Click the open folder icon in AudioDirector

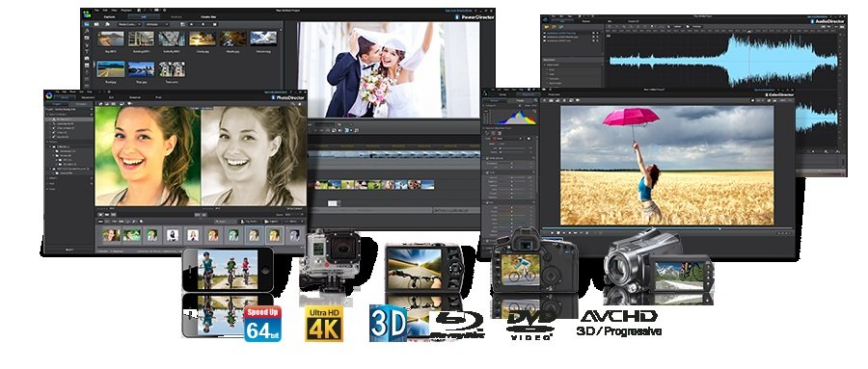click(x=547, y=27)
